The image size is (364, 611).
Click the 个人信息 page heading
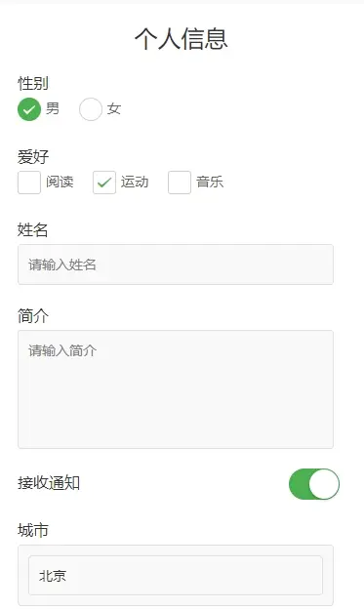[182, 39]
